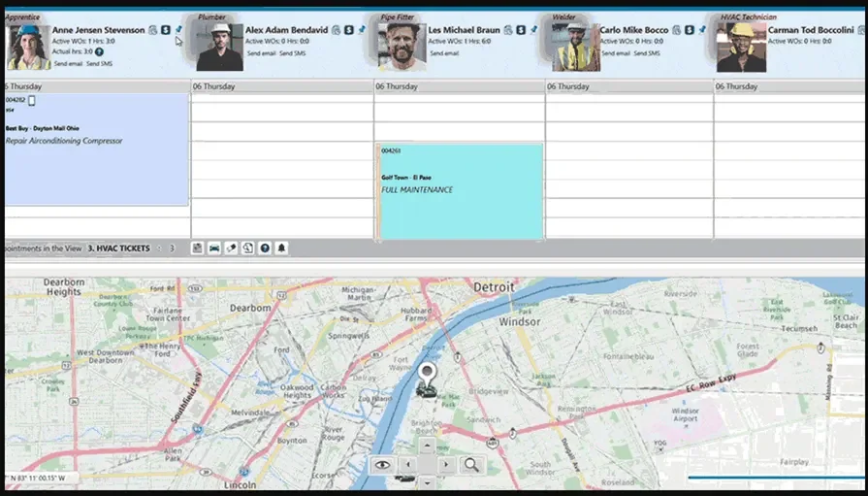Send SMS to Carlo Mike Bocco
868x496 pixels.
click(x=647, y=53)
